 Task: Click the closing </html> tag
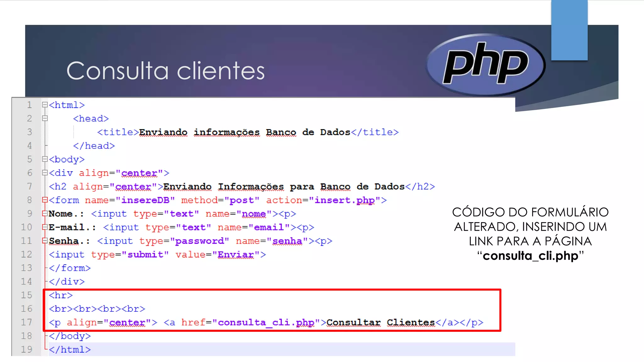coord(70,349)
